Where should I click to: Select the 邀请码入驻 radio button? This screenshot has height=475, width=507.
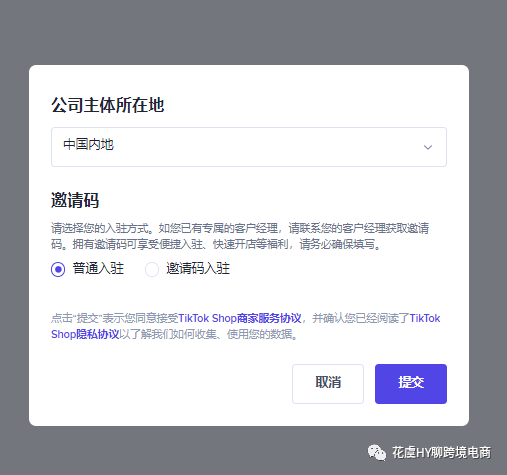152,269
